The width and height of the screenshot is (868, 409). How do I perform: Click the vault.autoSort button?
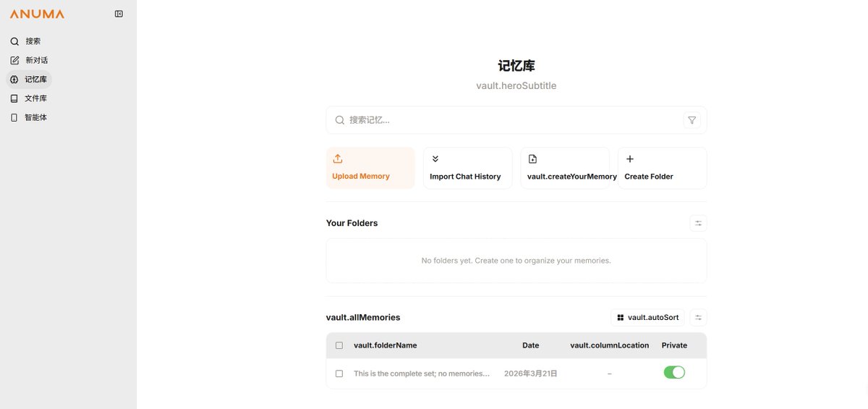point(647,317)
